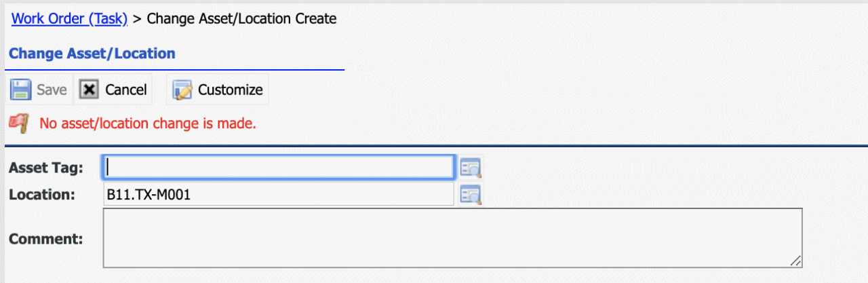
Task: Click the Save floppy disk icon
Action: click(20, 90)
